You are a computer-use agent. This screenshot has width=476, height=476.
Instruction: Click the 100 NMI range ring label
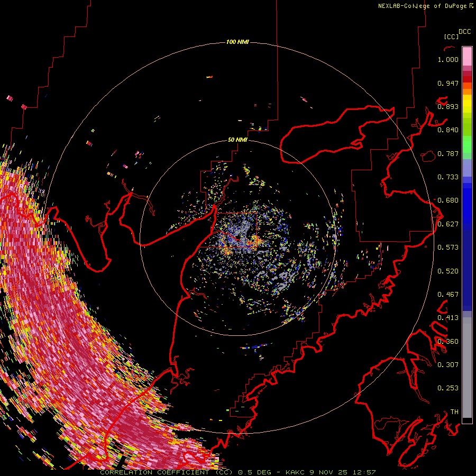point(237,42)
